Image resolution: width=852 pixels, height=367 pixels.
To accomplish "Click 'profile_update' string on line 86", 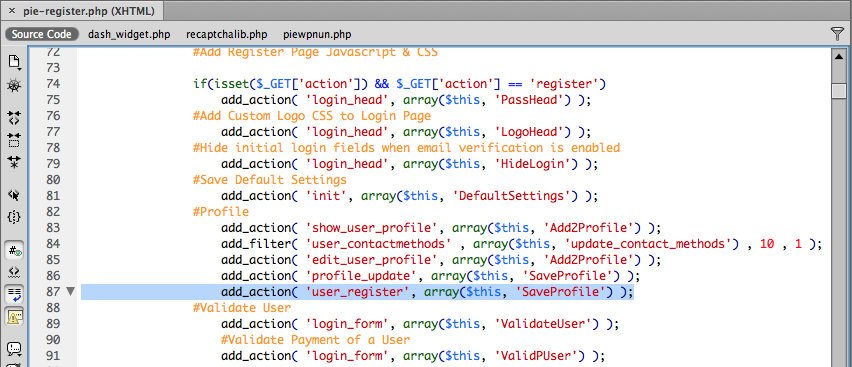I will click(x=361, y=276).
